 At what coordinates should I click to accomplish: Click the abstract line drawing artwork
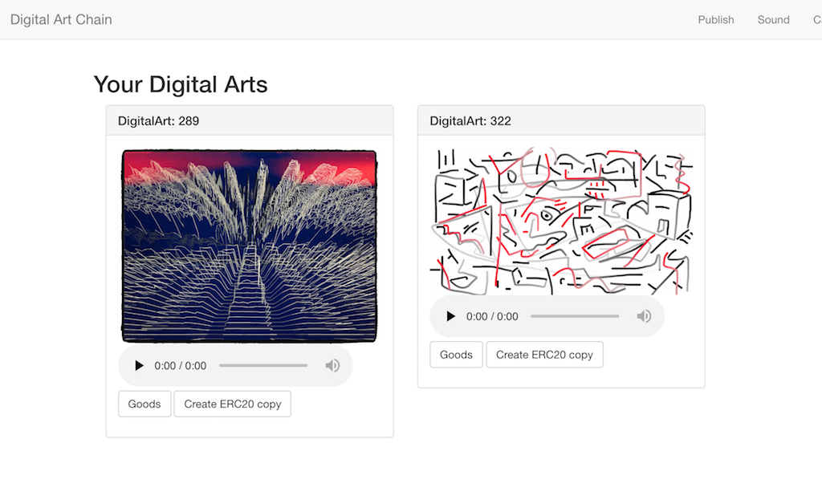click(561, 222)
